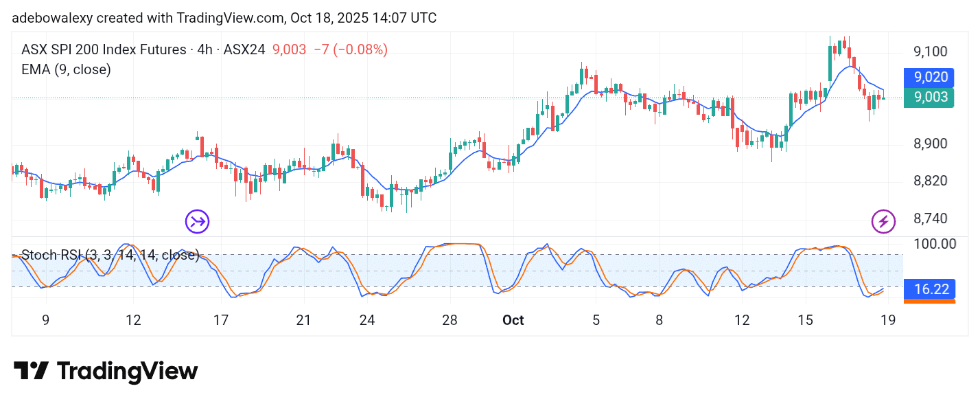Click the Oct label on the time axis
The image size is (980, 406).
(513, 320)
